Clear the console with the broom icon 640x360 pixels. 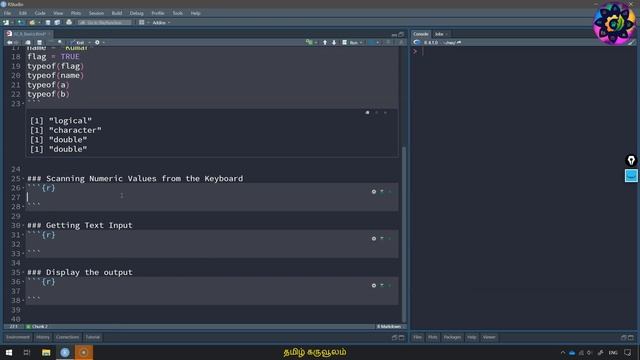coord(631,42)
